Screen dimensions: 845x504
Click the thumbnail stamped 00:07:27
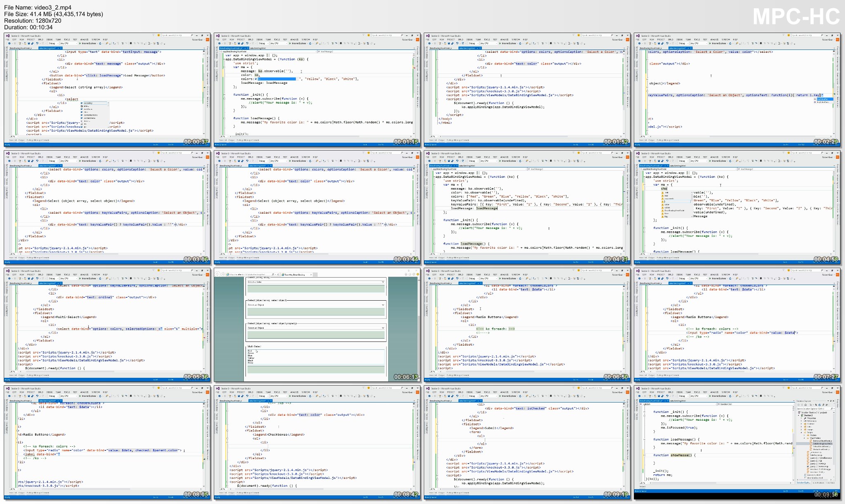(737, 325)
